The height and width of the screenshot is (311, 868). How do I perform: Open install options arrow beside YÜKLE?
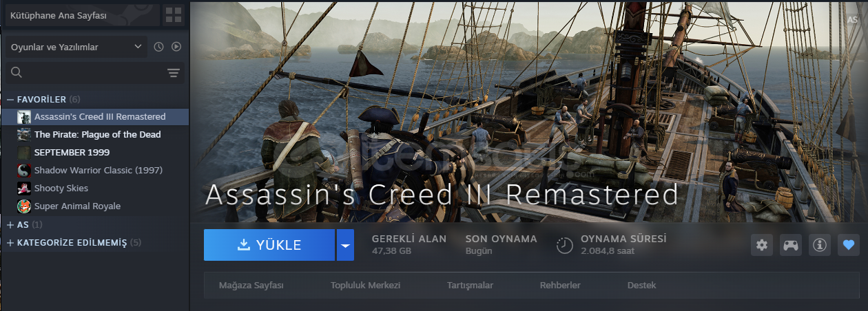click(x=345, y=245)
